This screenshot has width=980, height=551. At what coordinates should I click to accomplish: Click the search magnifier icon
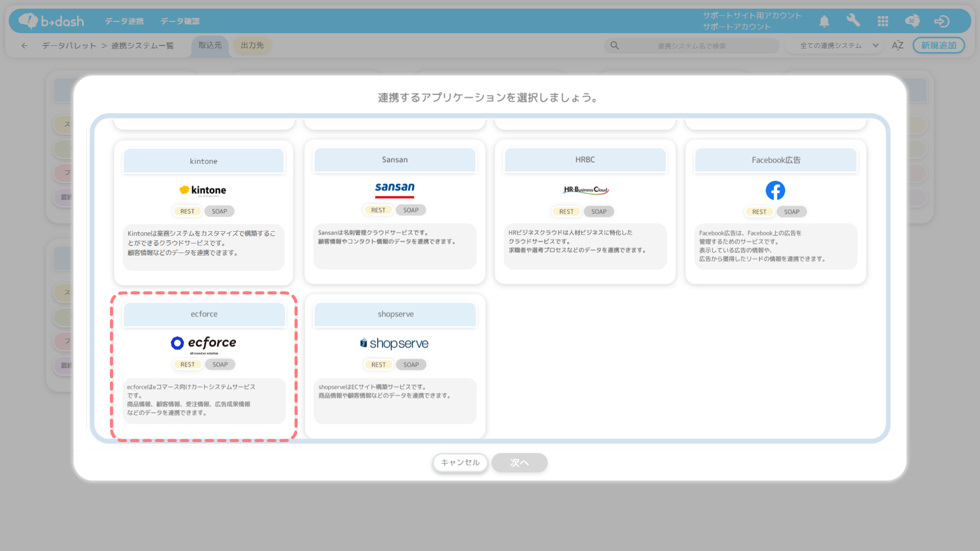pos(614,46)
